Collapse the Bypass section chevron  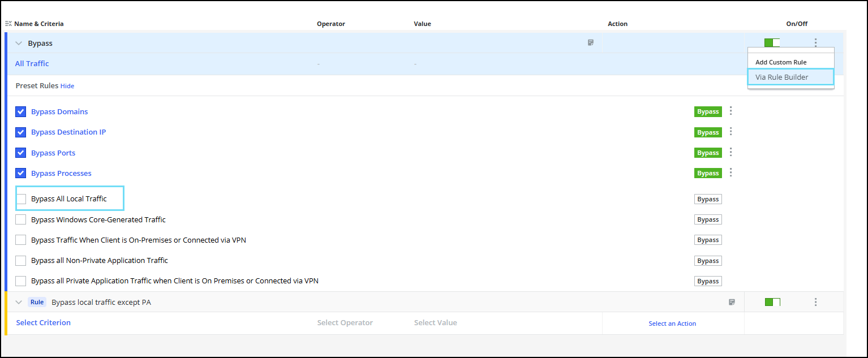[x=19, y=43]
